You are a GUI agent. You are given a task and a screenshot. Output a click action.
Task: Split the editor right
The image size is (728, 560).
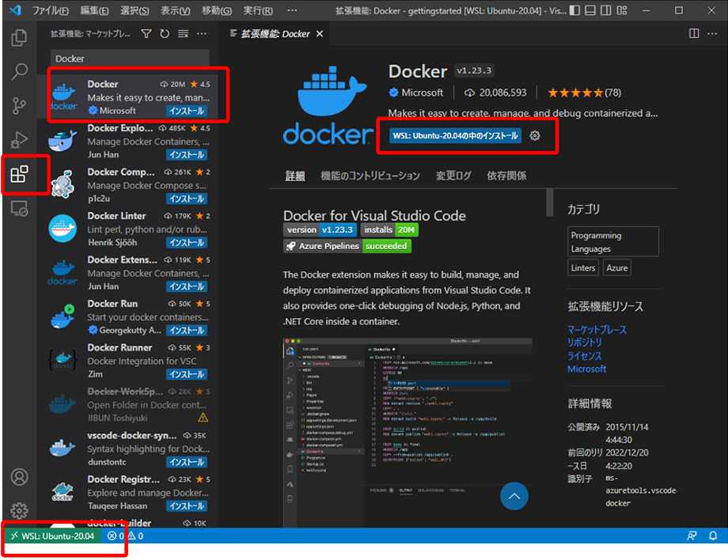pos(694,33)
